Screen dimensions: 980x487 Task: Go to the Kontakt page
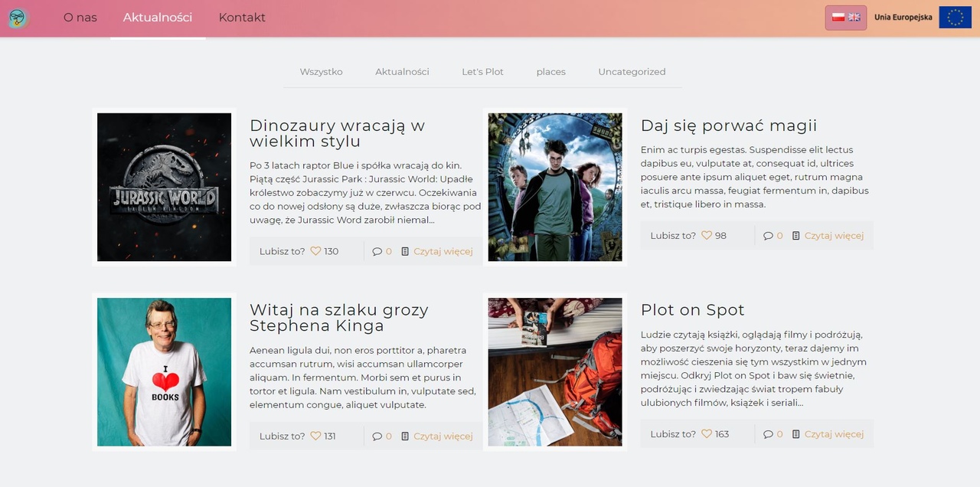242,18
